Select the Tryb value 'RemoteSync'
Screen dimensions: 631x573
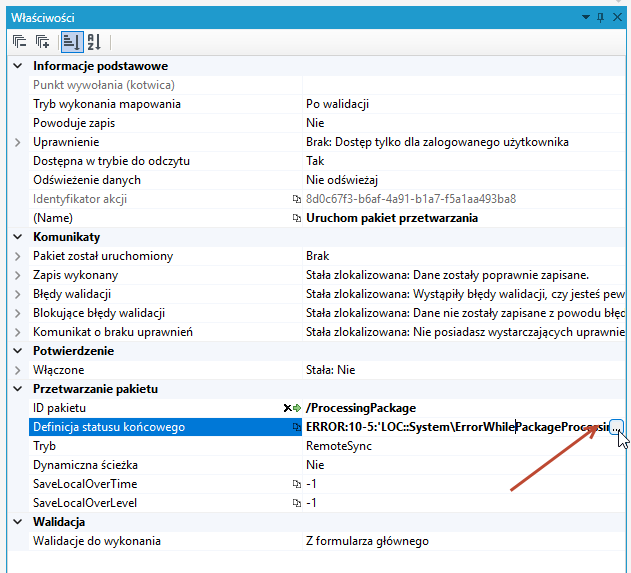point(339,446)
